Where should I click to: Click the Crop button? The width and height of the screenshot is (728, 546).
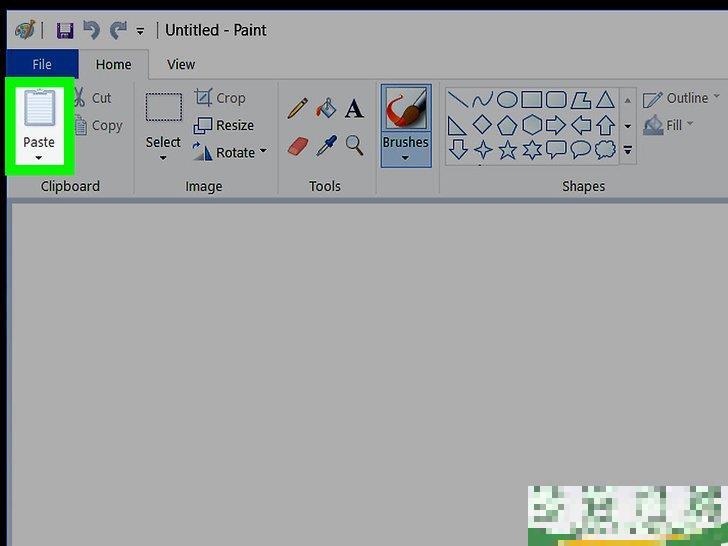point(220,98)
